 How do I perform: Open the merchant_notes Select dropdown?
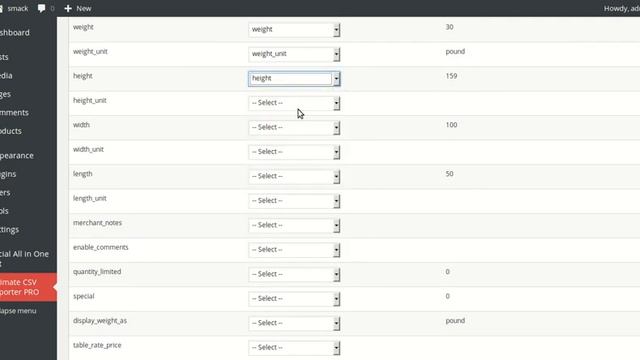(x=294, y=225)
